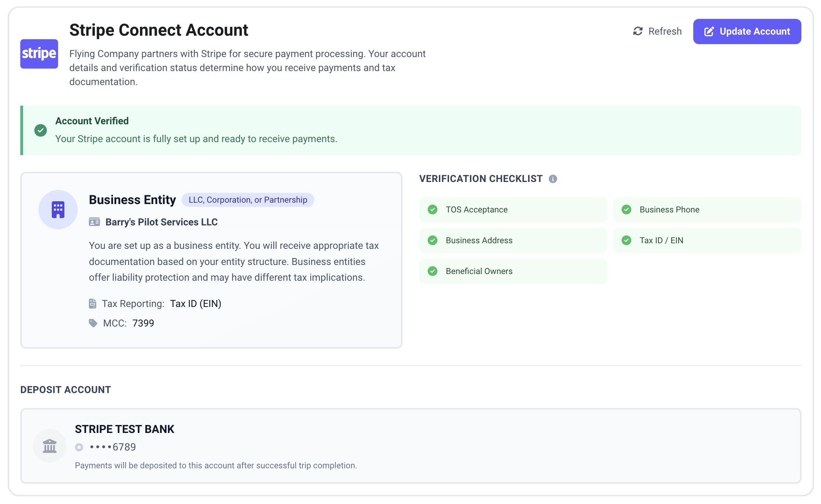
Task: Click the verification checklist info icon
Action: 553,179
